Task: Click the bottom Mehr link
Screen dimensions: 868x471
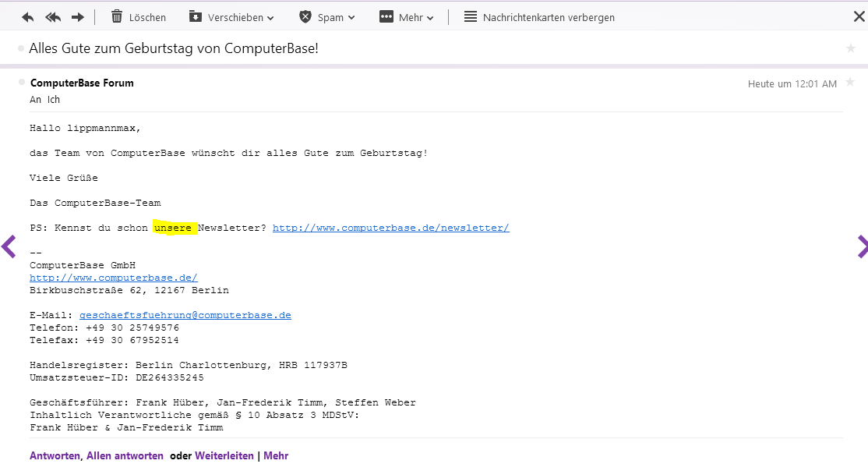Action: coord(276,455)
